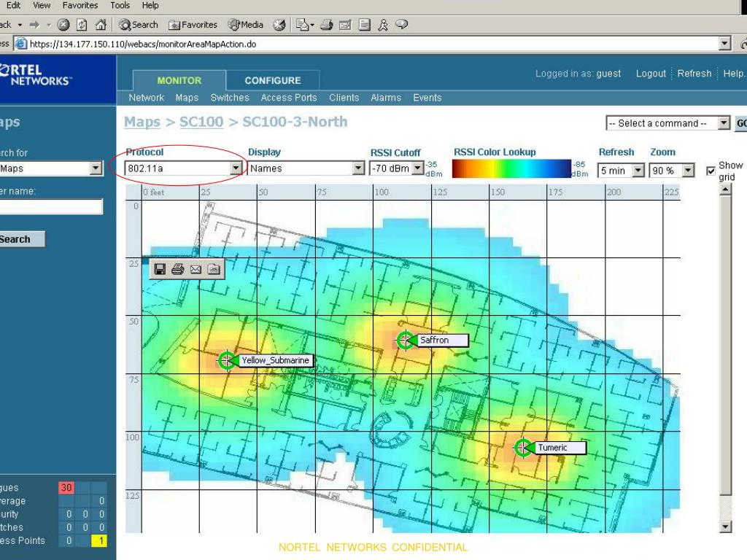Click the History clock icon in toolbar
The width and height of the screenshot is (747, 560).
point(279,25)
